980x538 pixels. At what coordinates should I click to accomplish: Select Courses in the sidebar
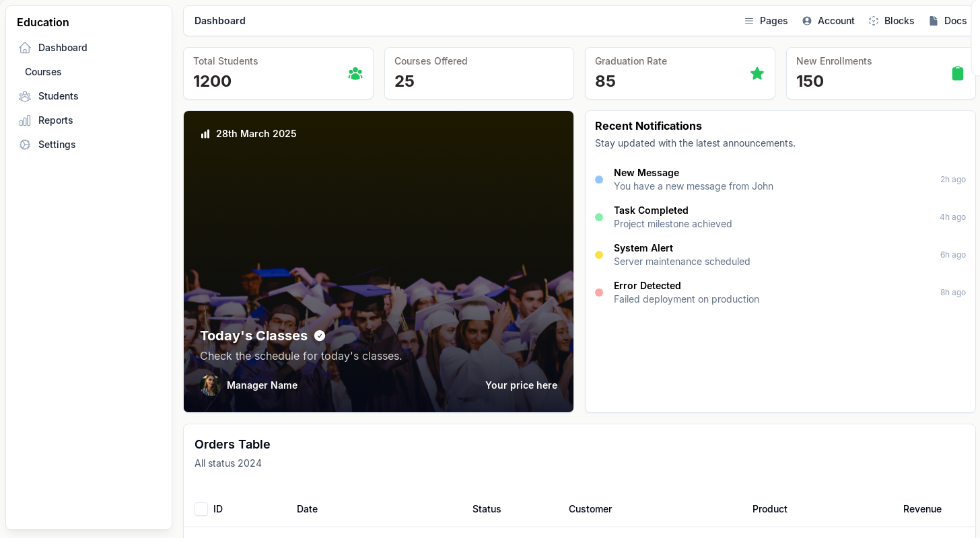tap(43, 72)
